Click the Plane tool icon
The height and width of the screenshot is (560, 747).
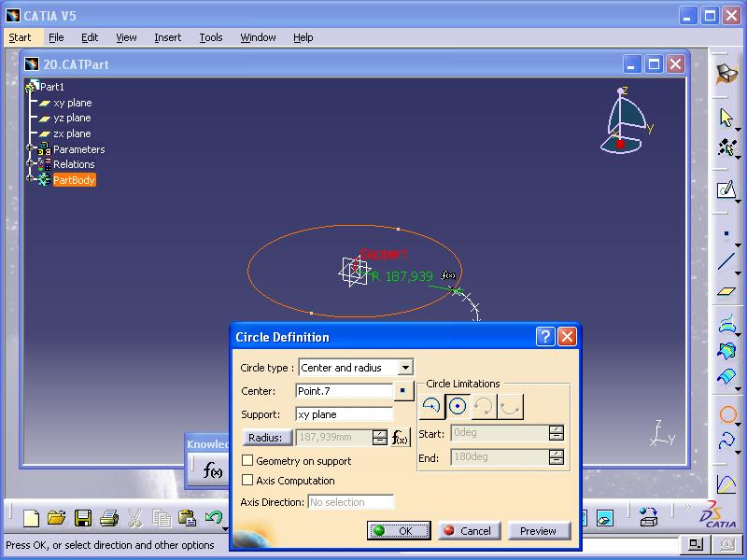[x=726, y=291]
